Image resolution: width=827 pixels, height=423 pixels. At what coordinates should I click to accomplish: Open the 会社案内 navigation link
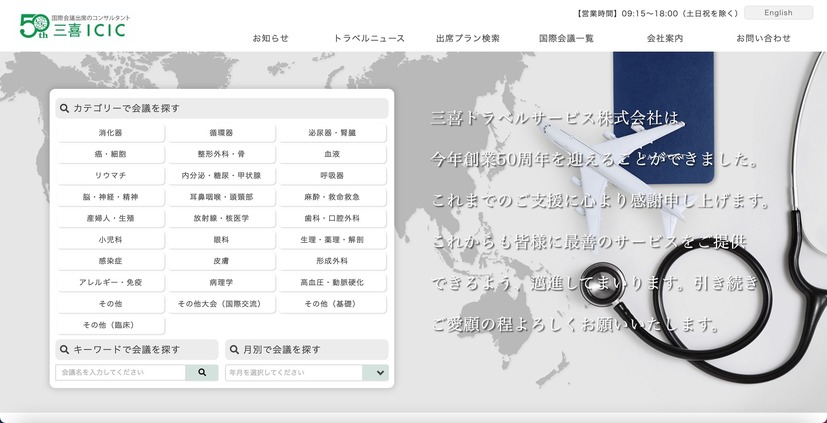(x=665, y=38)
